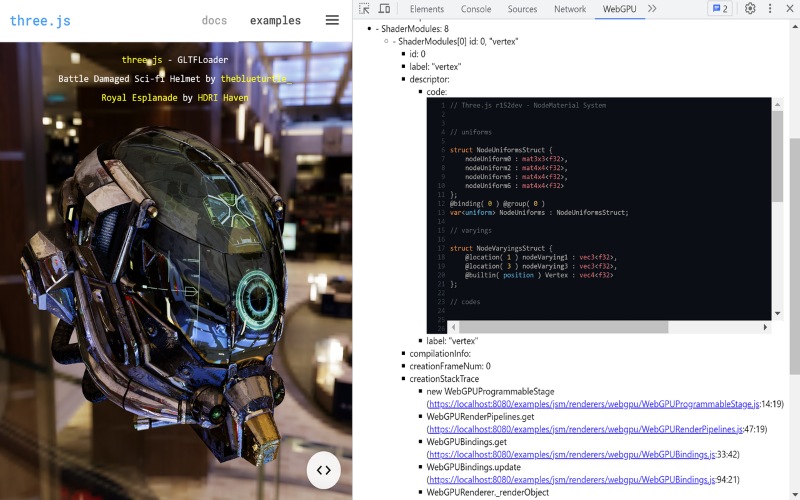Open the HDRI Haven link
Viewport: 800px width, 500px height.
tap(223, 97)
